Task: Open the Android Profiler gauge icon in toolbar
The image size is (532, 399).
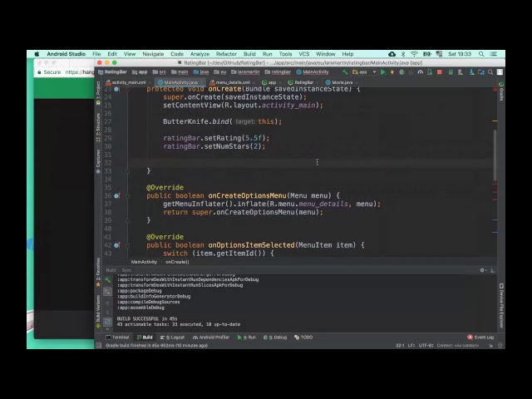Action: point(421,72)
